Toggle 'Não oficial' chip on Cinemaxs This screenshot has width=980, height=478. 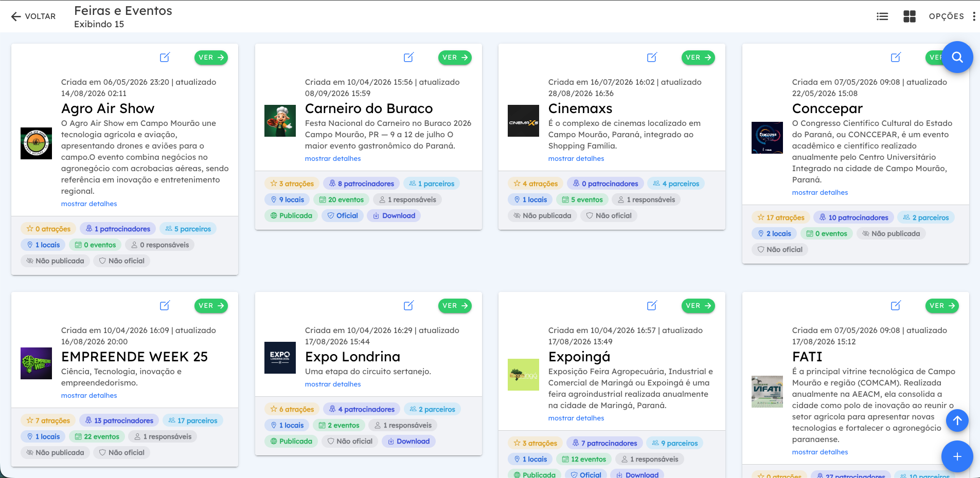click(x=609, y=216)
